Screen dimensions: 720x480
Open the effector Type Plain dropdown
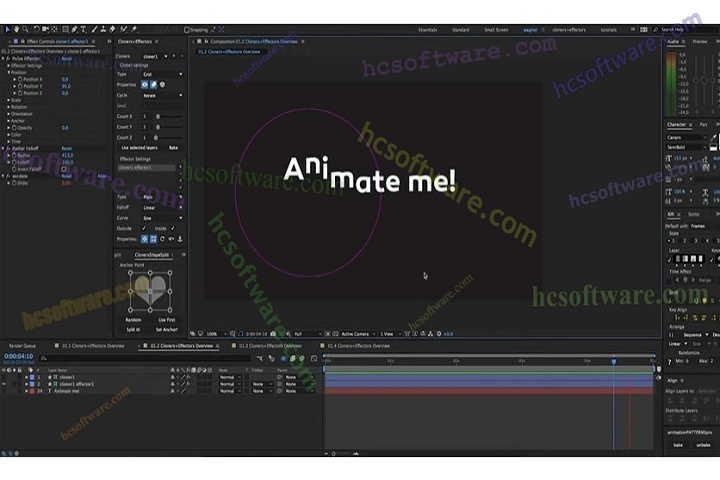coord(162,197)
